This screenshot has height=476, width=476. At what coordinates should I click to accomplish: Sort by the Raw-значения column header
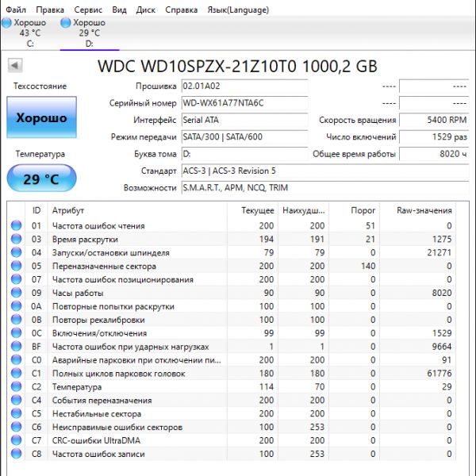click(x=425, y=210)
